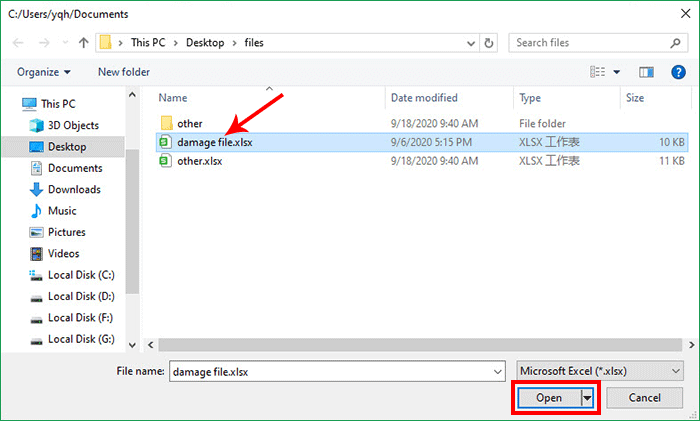Click the 3D Objects cube icon
The image size is (700, 421).
(x=36, y=125)
